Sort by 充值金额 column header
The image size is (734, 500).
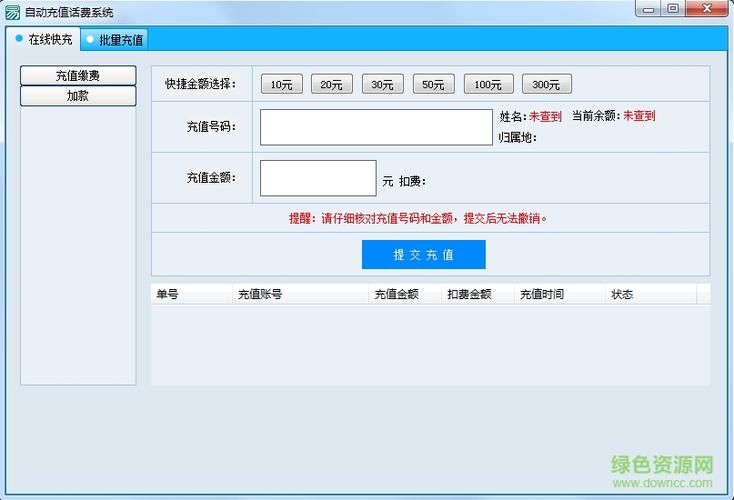click(x=404, y=294)
